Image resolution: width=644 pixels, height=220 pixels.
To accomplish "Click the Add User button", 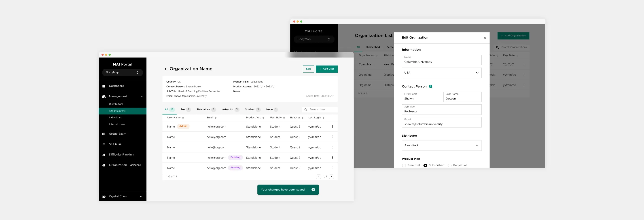I will point(326,69).
